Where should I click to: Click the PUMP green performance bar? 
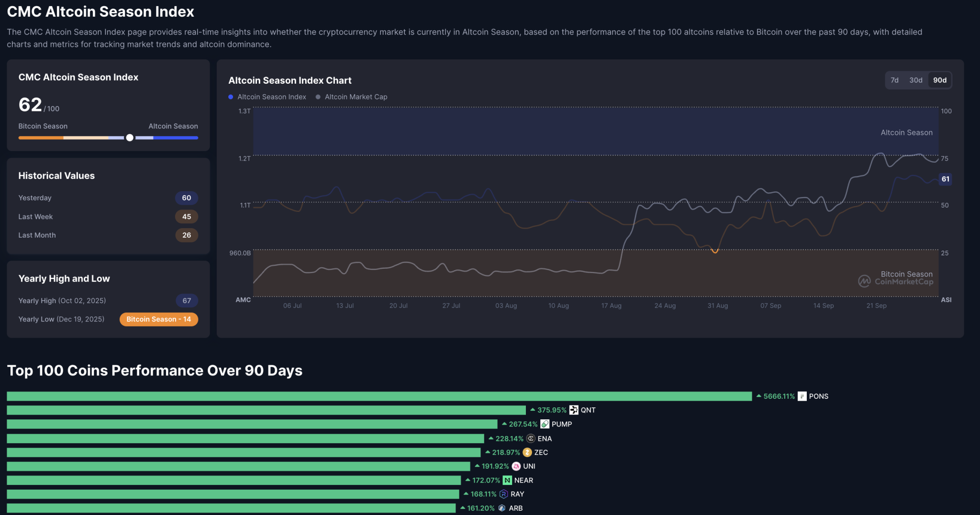pyautogui.click(x=252, y=424)
